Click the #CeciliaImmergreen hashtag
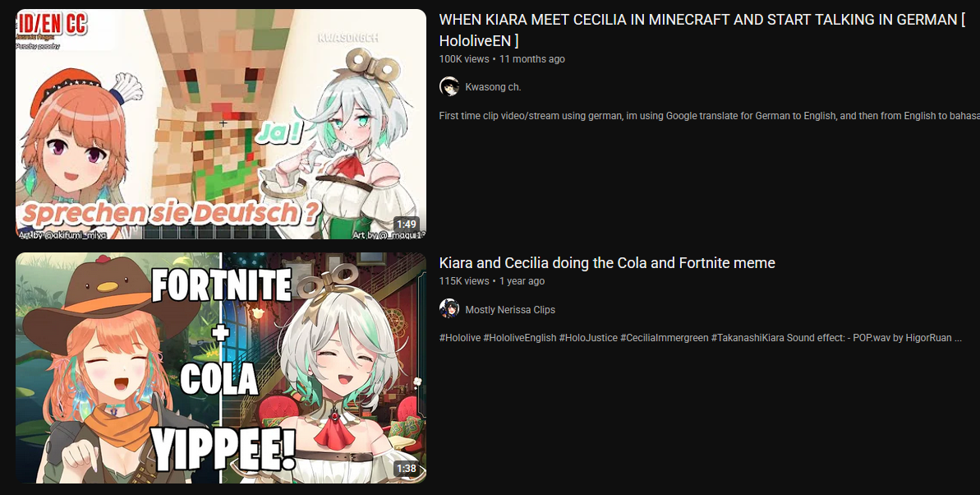Image resolution: width=980 pixels, height=495 pixels. (665, 338)
